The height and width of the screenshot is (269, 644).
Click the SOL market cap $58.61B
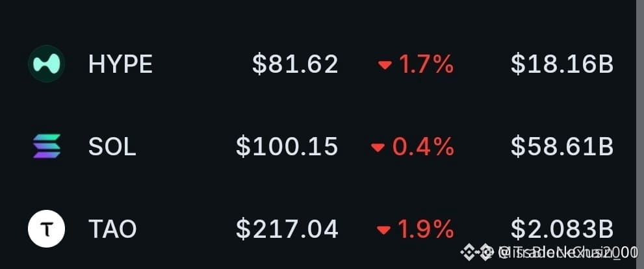pos(562,147)
